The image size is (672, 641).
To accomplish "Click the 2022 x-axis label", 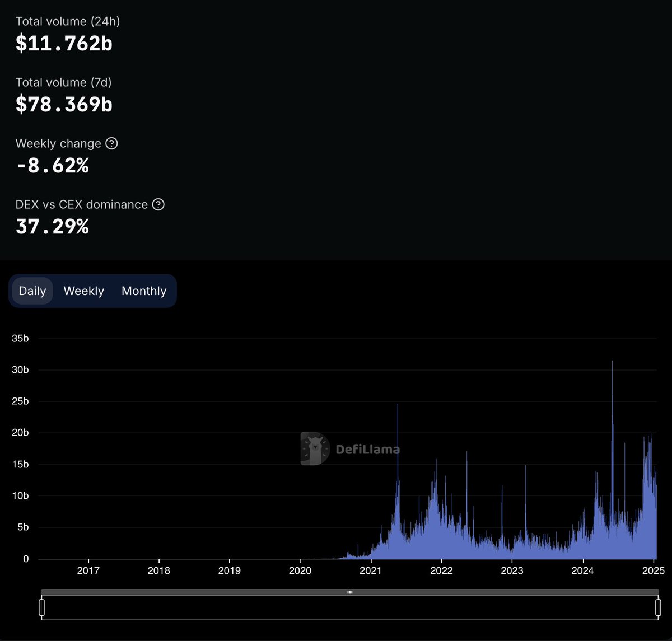I will 441,570.
